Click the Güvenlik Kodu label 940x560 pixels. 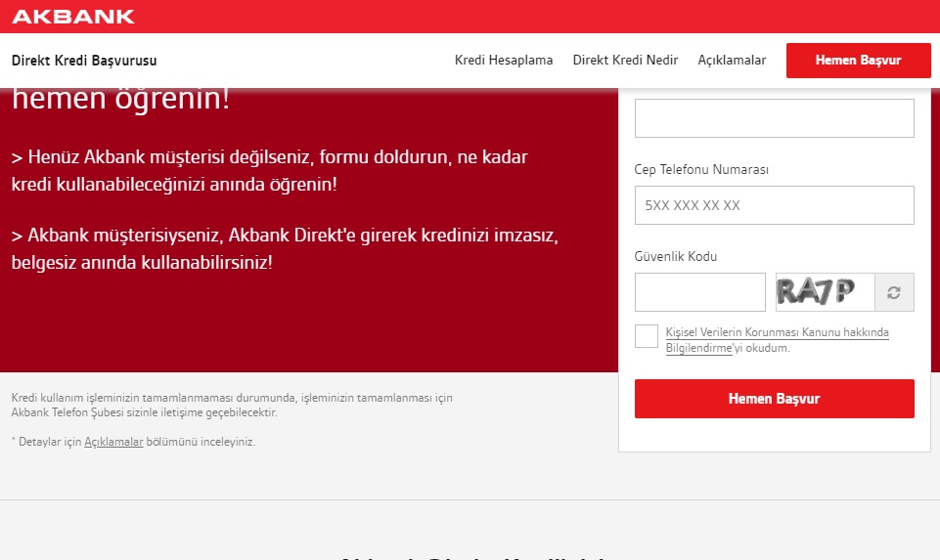675,256
